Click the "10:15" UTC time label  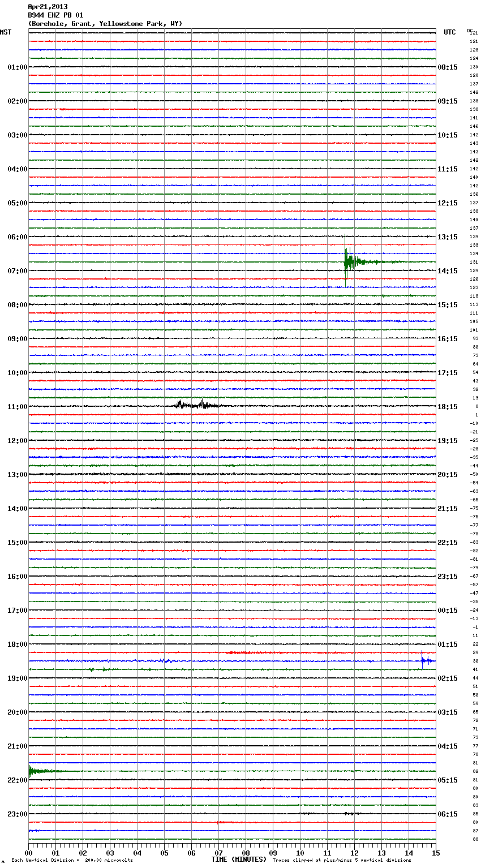click(448, 135)
